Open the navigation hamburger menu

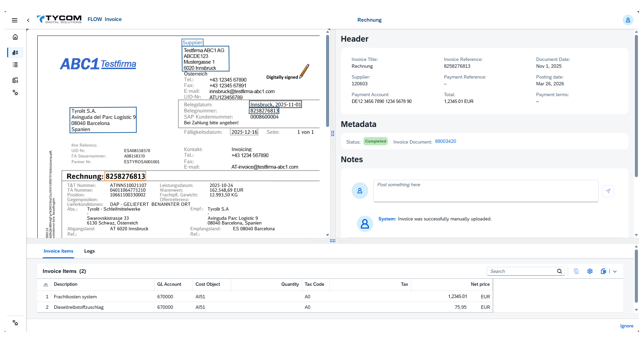click(15, 20)
